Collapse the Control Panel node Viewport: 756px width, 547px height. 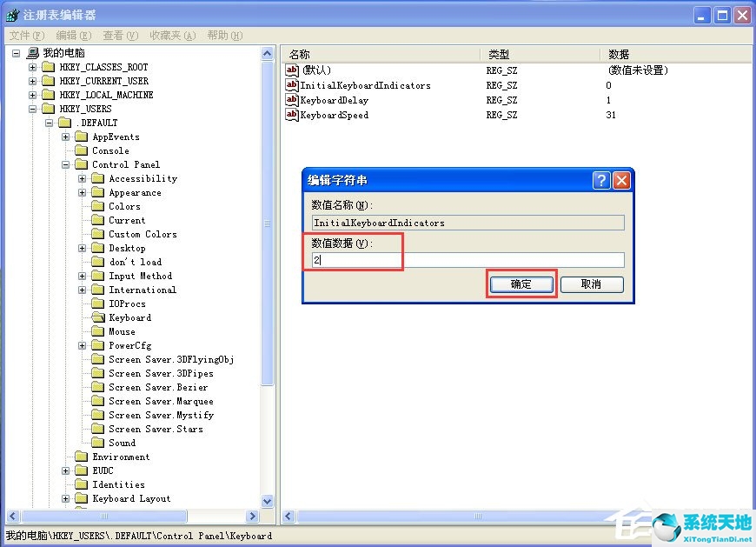(65, 164)
